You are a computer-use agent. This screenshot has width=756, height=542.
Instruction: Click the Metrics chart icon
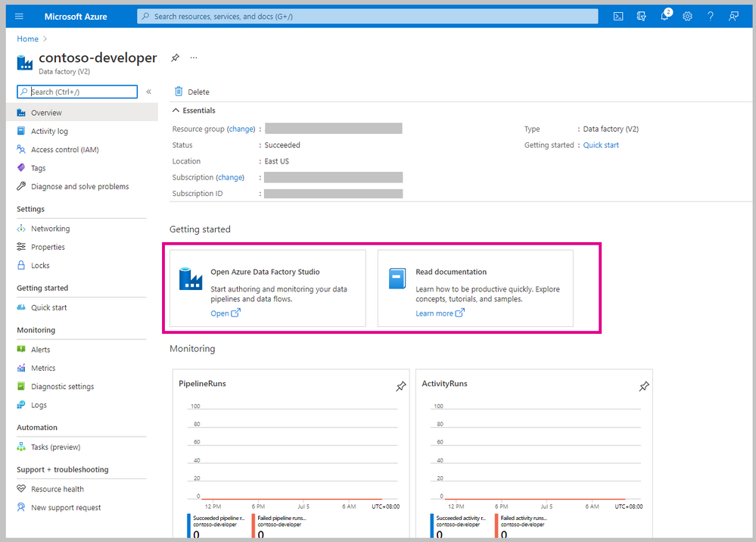(20, 368)
